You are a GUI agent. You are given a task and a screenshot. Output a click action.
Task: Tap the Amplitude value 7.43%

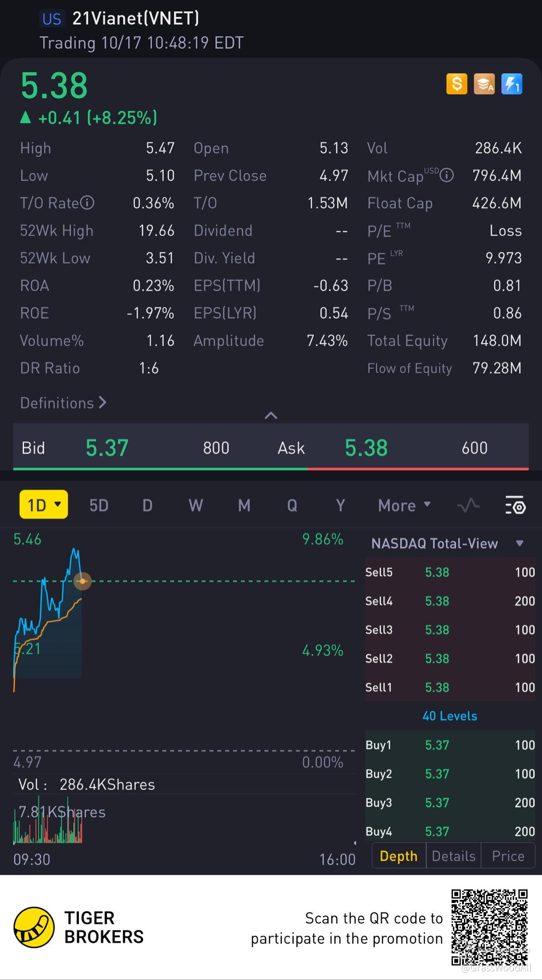click(327, 341)
